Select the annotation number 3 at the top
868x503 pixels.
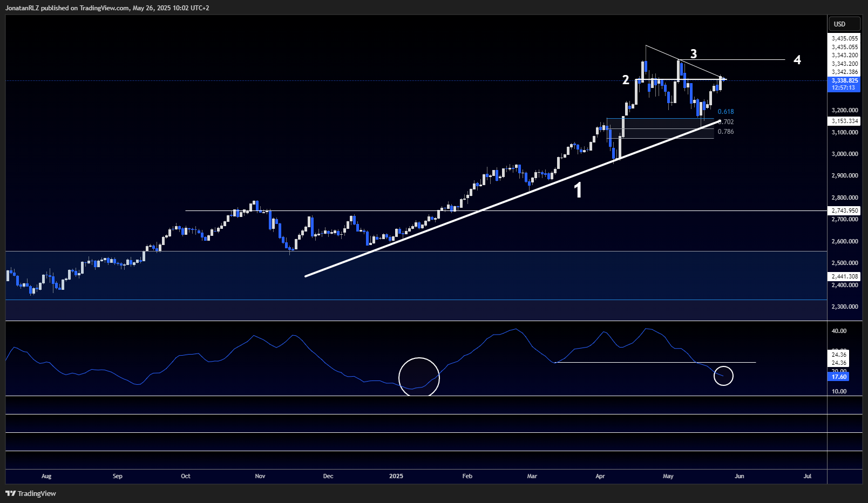tap(694, 54)
